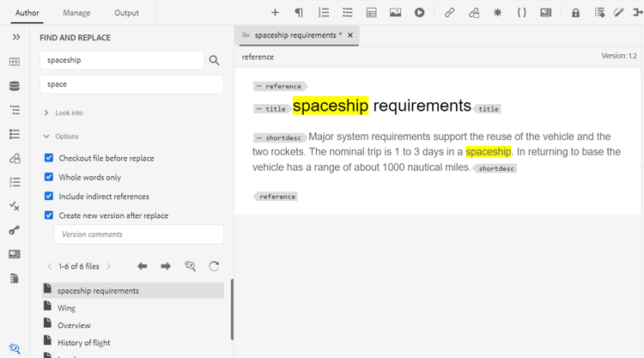Refresh the search results list
Viewport: 644px width, 358px height.
point(214,266)
